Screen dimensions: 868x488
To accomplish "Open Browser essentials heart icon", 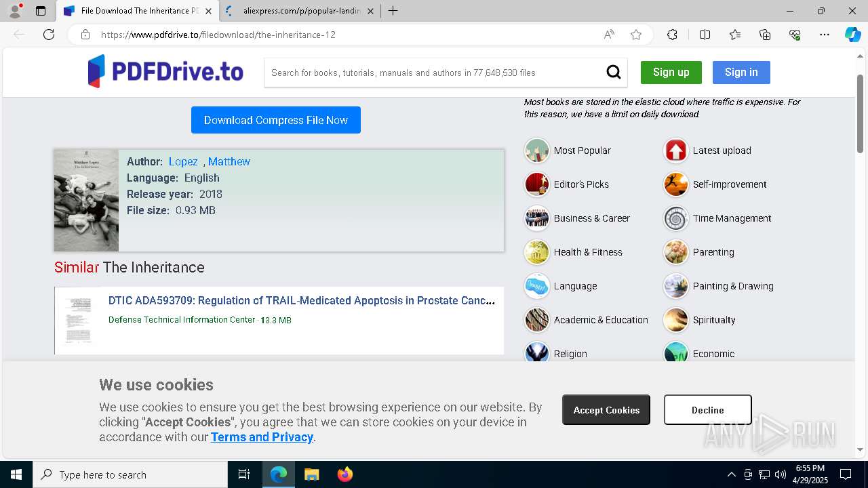I will tap(795, 35).
